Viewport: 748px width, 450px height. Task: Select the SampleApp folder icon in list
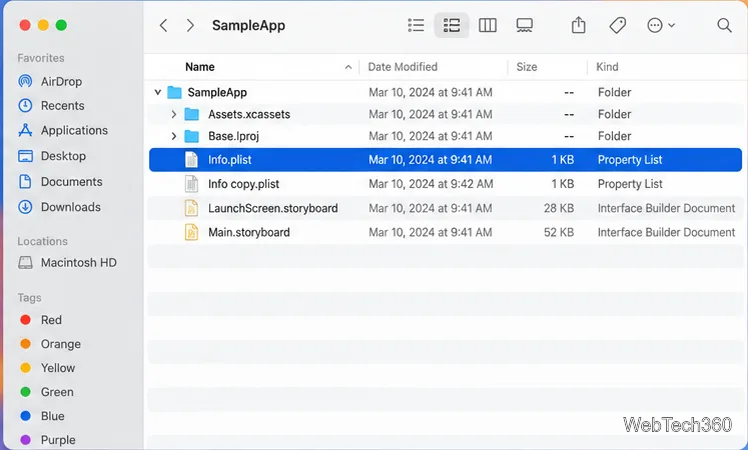175,92
